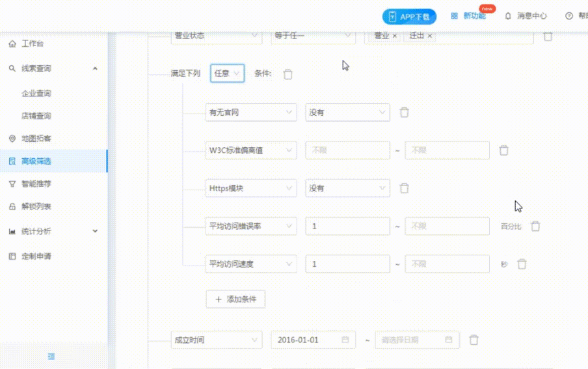The width and height of the screenshot is (588, 369).
Task: Open the 任意 match-type dropdown
Action: 227,73
